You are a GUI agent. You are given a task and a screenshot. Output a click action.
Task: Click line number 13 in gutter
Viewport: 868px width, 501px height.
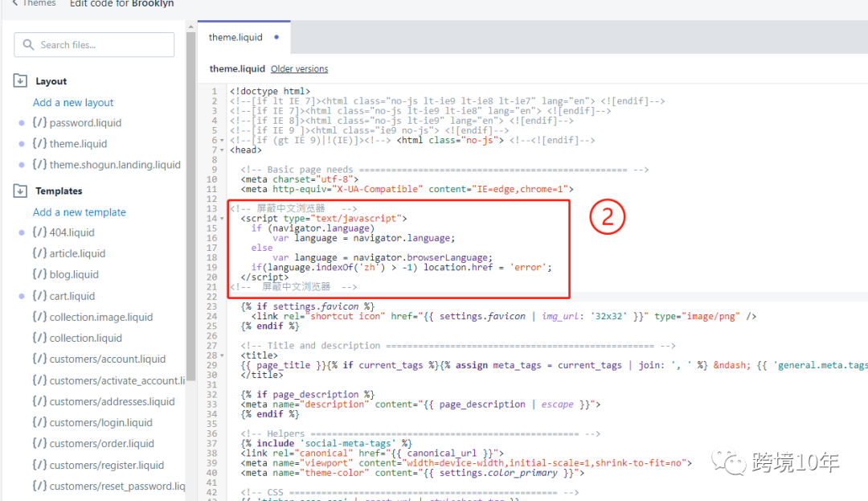tap(211, 209)
